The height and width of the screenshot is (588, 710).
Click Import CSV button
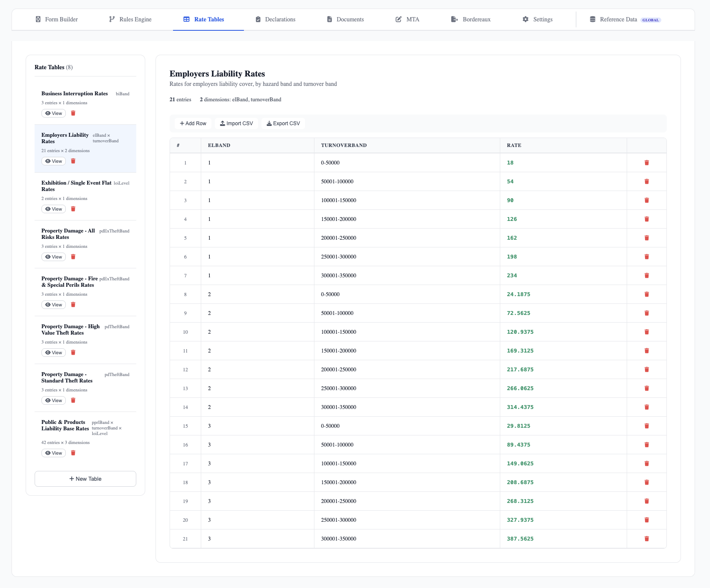236,123
